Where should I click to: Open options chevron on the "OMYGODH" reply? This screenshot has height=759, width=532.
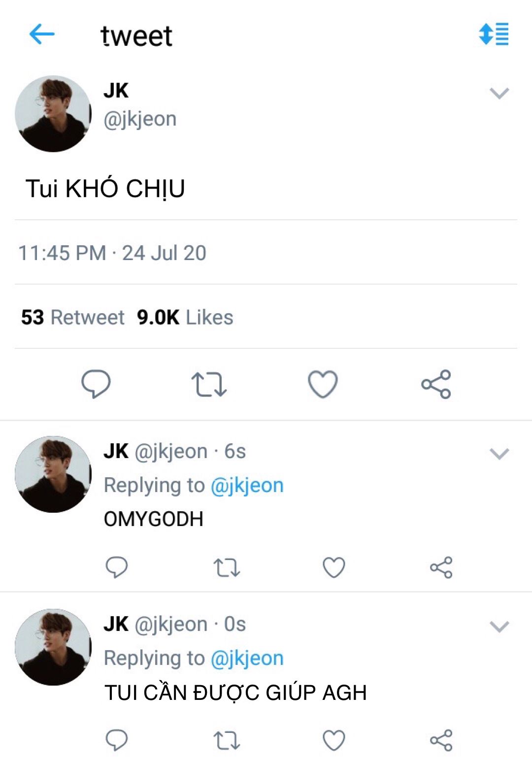pyautogui.click(x=499, y=454)
